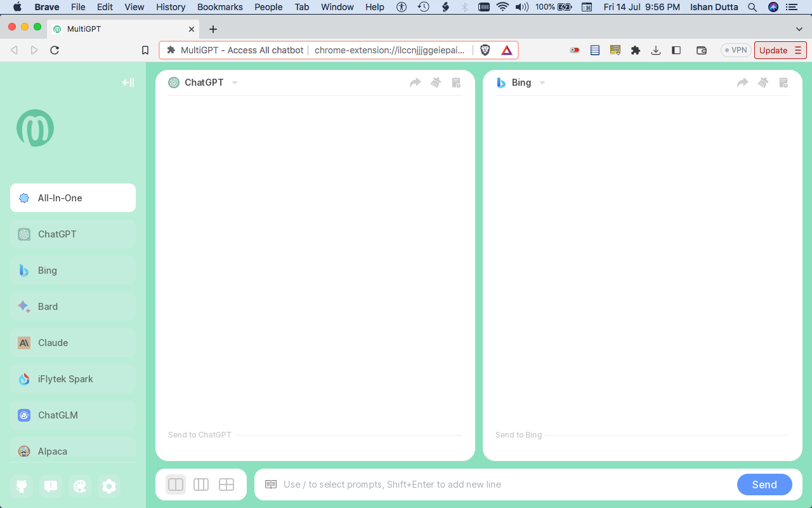Open All-In-One view
The width and height of the screenshot is (812, 508).
tap(73, 198)
